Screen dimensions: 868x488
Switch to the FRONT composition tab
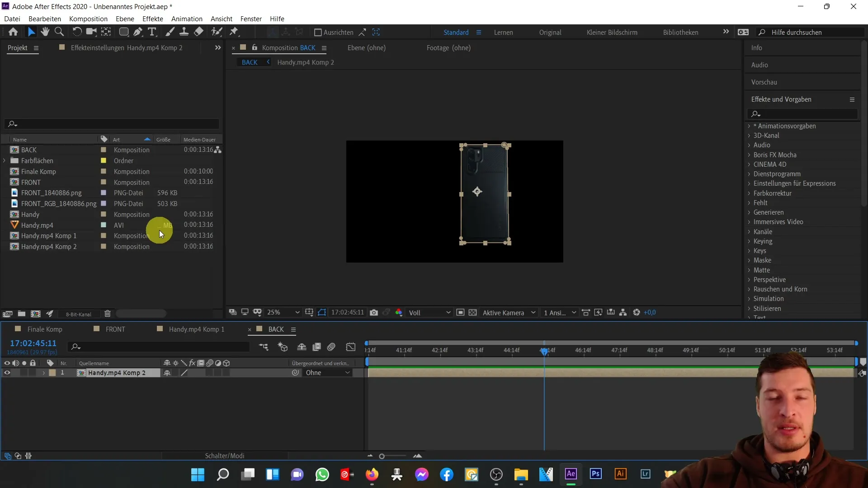(116, 329)
